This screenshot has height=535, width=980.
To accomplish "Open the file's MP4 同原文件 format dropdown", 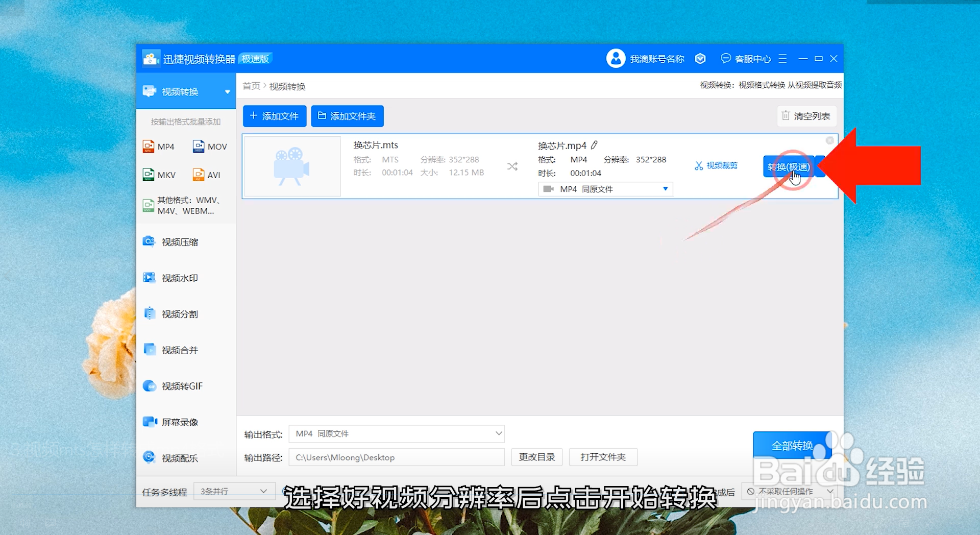I will [x=605, y=189].
